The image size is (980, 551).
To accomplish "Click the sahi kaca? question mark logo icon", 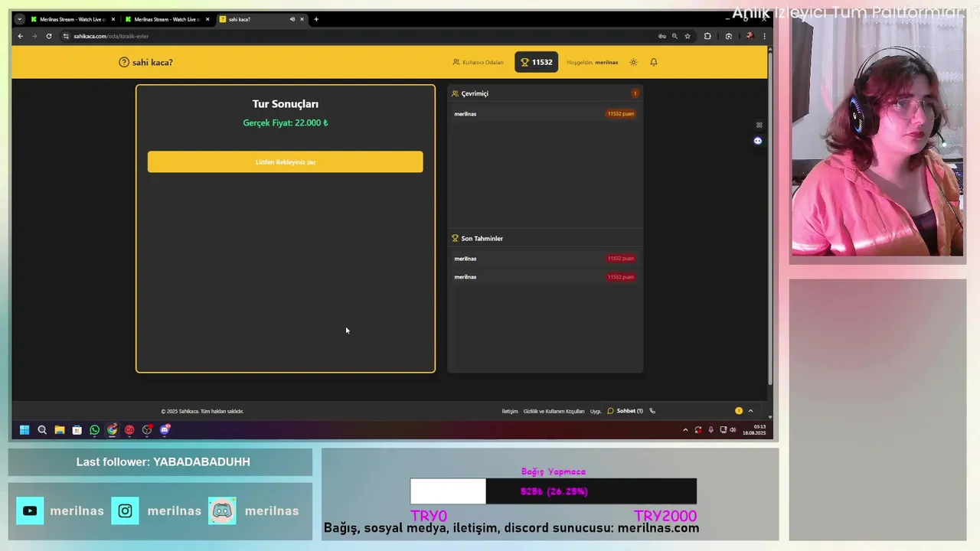I will click(x=124, y=62).
